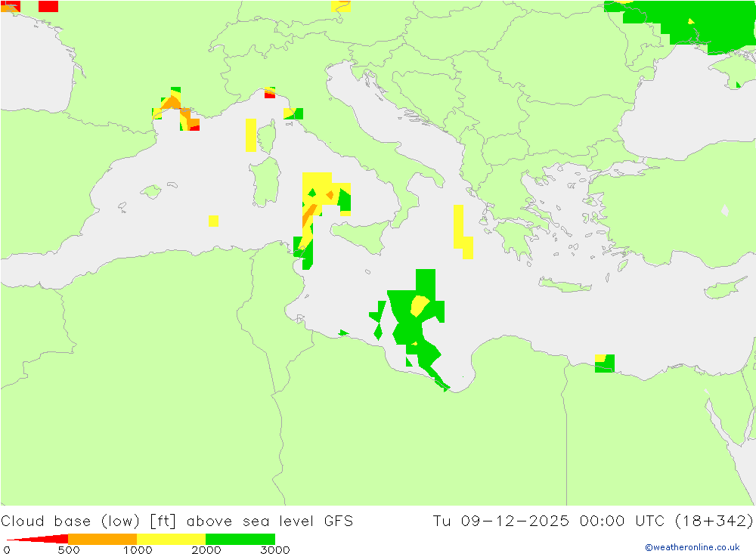The height and width of the screenshot is (554, 756).
Task: Click the 'GFS' model label
Action: click(339, 522)
